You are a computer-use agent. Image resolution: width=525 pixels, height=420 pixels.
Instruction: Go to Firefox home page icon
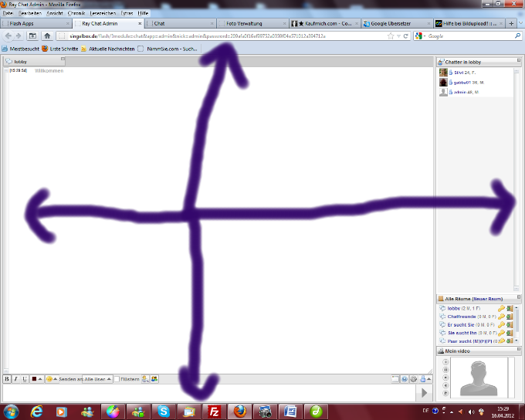(47, 36)
